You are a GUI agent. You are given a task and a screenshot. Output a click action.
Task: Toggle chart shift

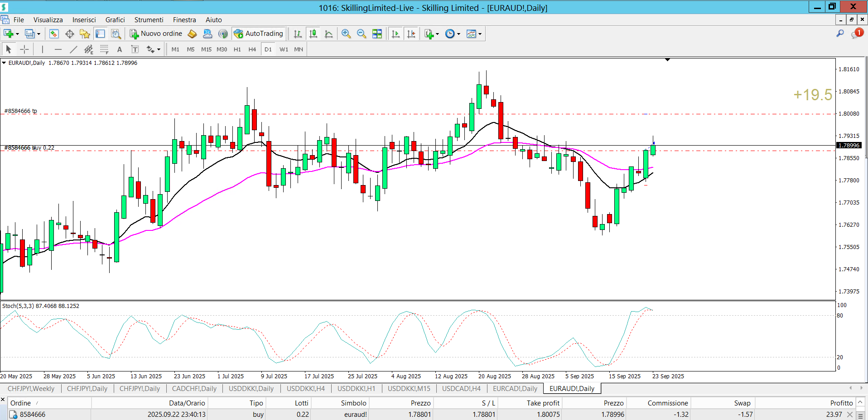(411, 34)
